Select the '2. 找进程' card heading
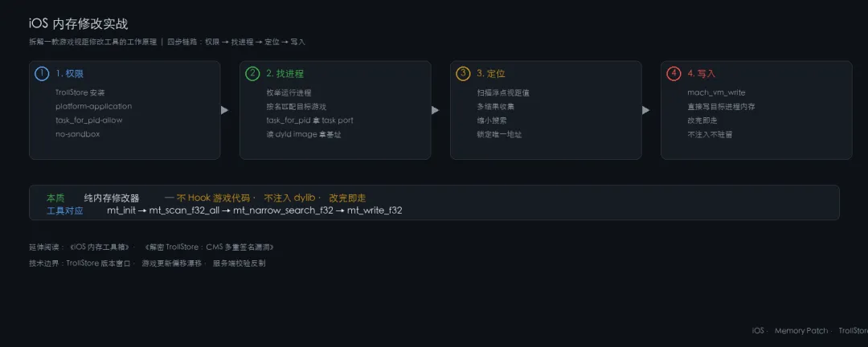Viewport: 868px width, 347px height. pos(285,74)
